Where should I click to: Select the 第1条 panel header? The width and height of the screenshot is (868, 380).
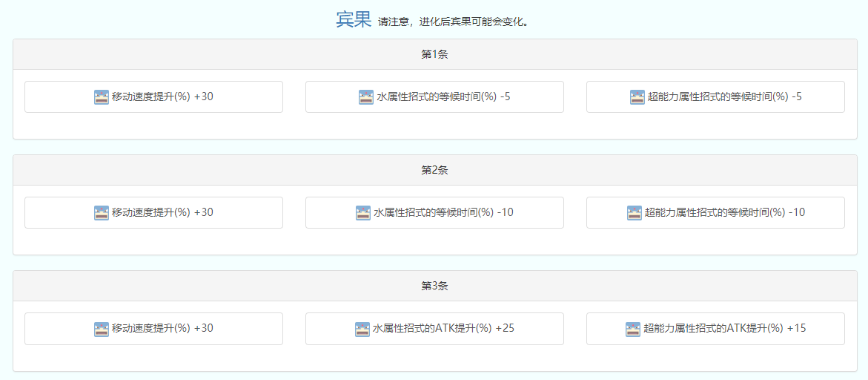tap(434, 54)
